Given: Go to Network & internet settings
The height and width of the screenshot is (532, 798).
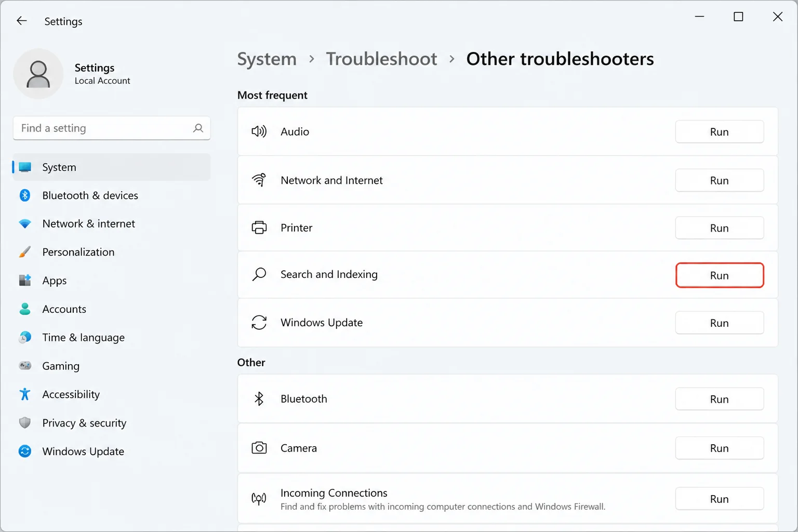Looking at the screenshot, I should coord(112,224).
